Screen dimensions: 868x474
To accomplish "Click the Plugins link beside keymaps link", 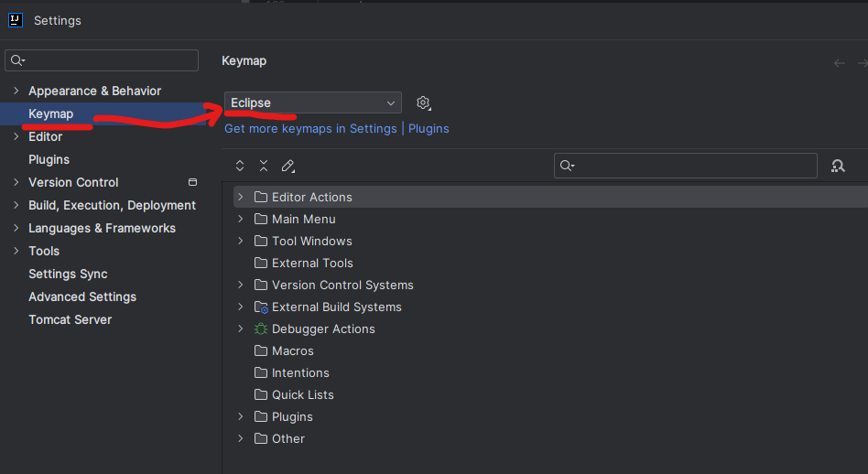I will (x=429, y=129).
